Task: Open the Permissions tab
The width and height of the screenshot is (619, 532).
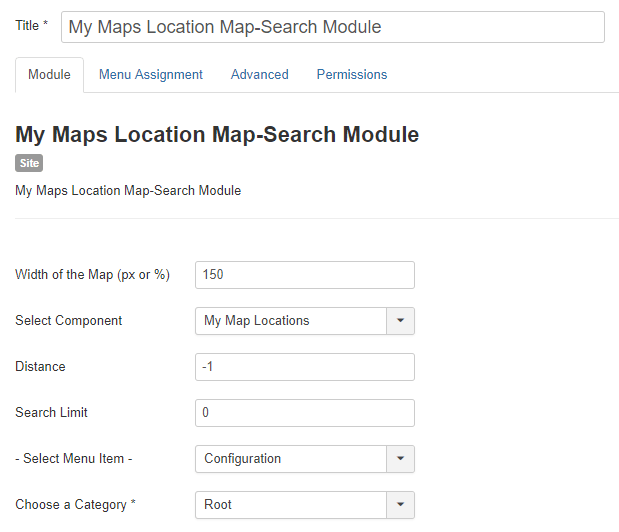Action: coord(351,75)
